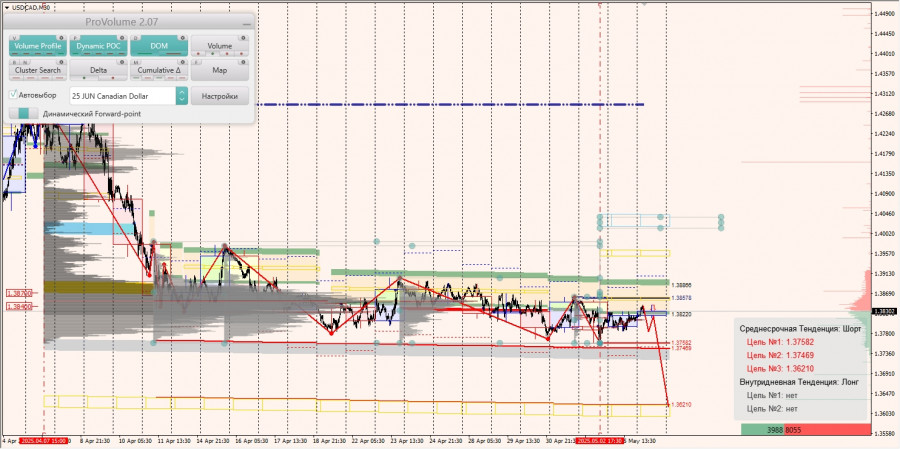Viewport: 900px width, 449px height.
Task: Click the 14 Apr 21:30 time axis label
Action: coord(215,441)
